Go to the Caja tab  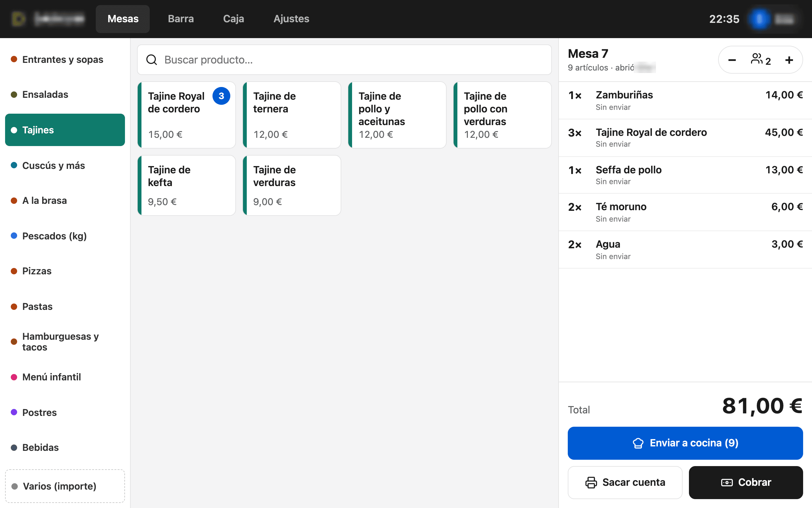pos(233,19)
